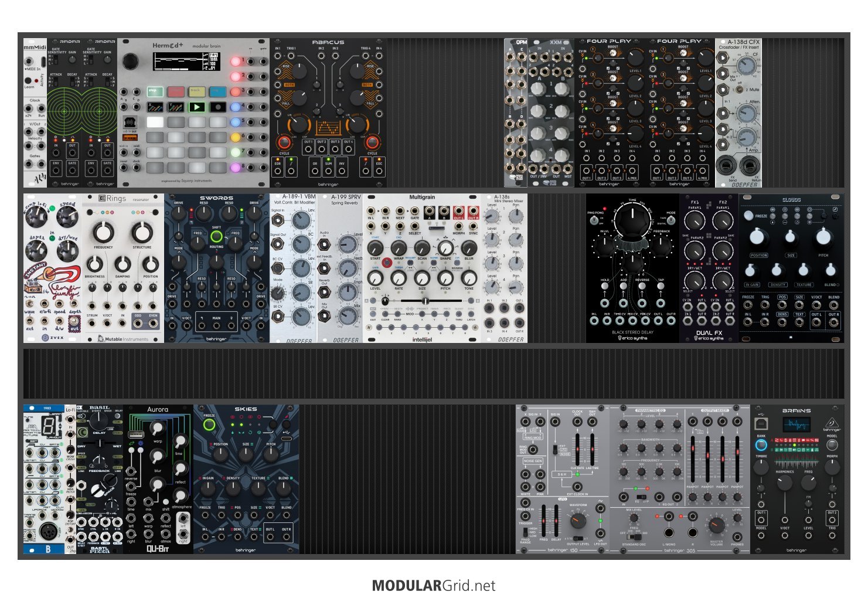This screenshot has width=868, height=598.
Task: Toggle the Output Level switch on Behringer 150
Action: [x=579, y=538]
